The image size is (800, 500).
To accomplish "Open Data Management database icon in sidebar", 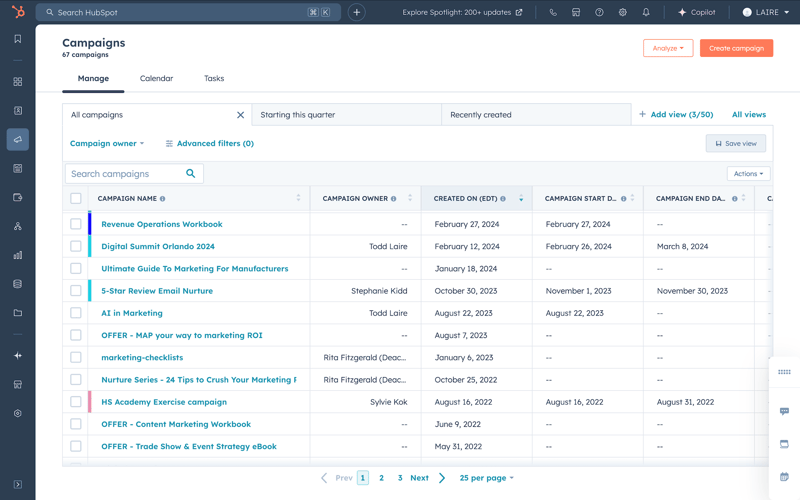I will [18, 284].
